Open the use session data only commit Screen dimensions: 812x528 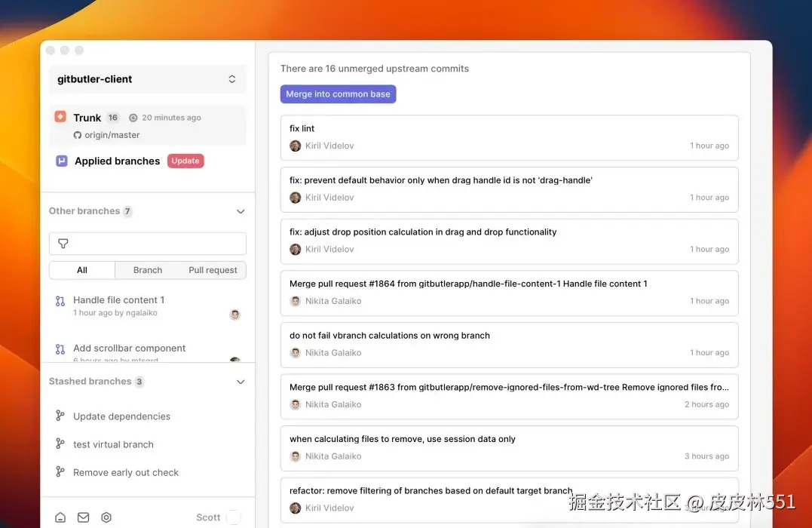tap(510, 449)
